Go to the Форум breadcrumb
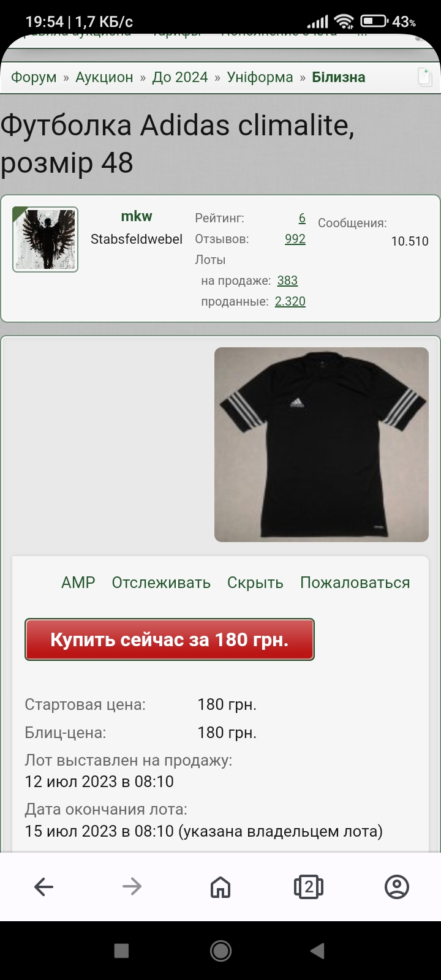Image resolution: width=441 pixels, height=980 pixels. click(34, 77)
